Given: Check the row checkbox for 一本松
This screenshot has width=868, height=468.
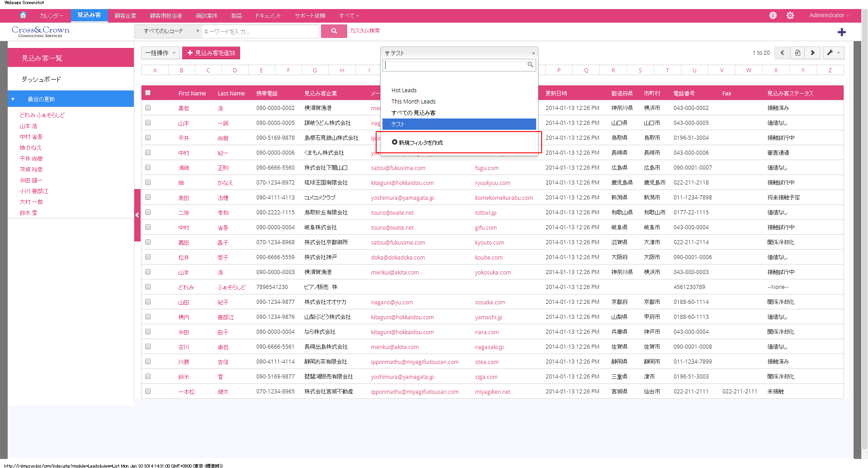Looking at the screenshot, I should (x=148, y=392).
